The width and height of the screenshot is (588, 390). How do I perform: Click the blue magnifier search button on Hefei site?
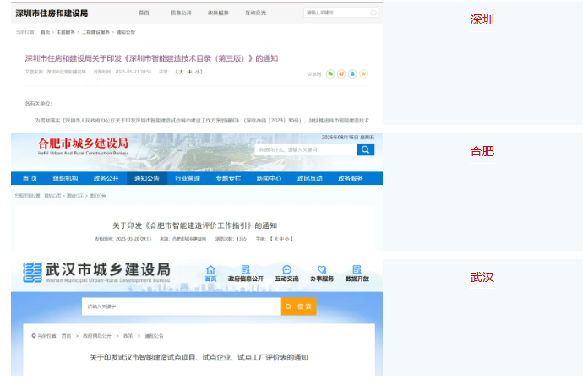(365, 149)
